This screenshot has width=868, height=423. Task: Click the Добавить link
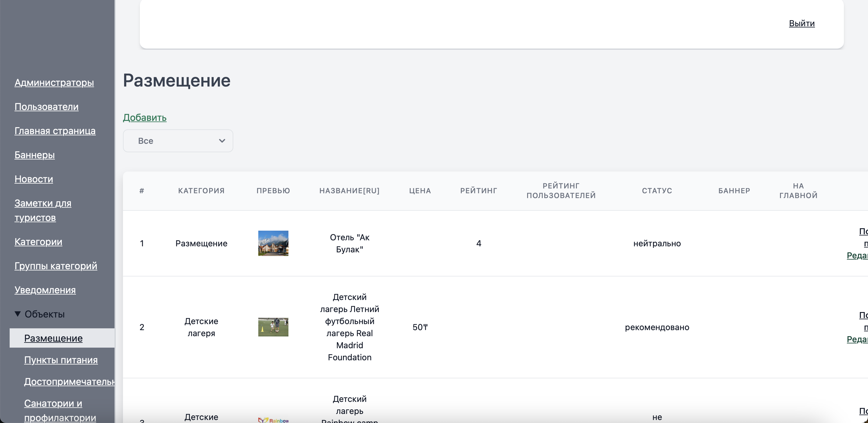145,117
